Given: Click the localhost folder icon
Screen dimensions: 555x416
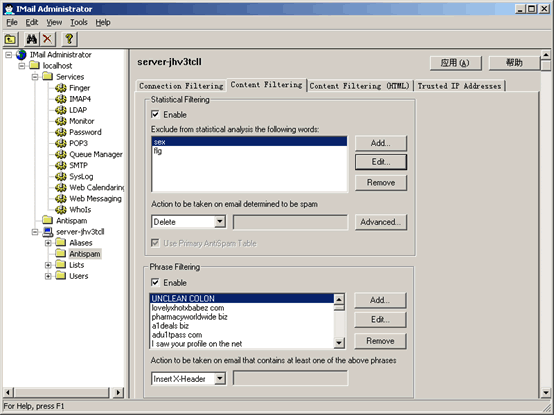Looking at the screenshot, I should point(34,65).
